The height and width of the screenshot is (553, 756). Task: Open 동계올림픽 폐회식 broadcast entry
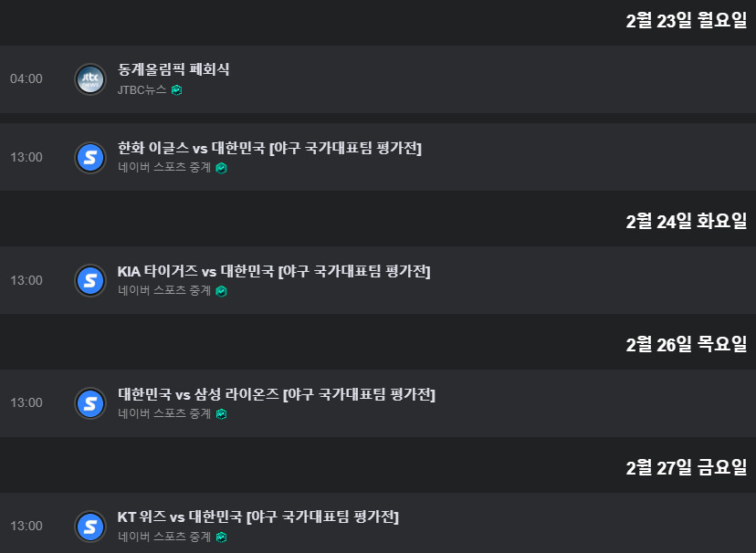(x=173, y=69)
